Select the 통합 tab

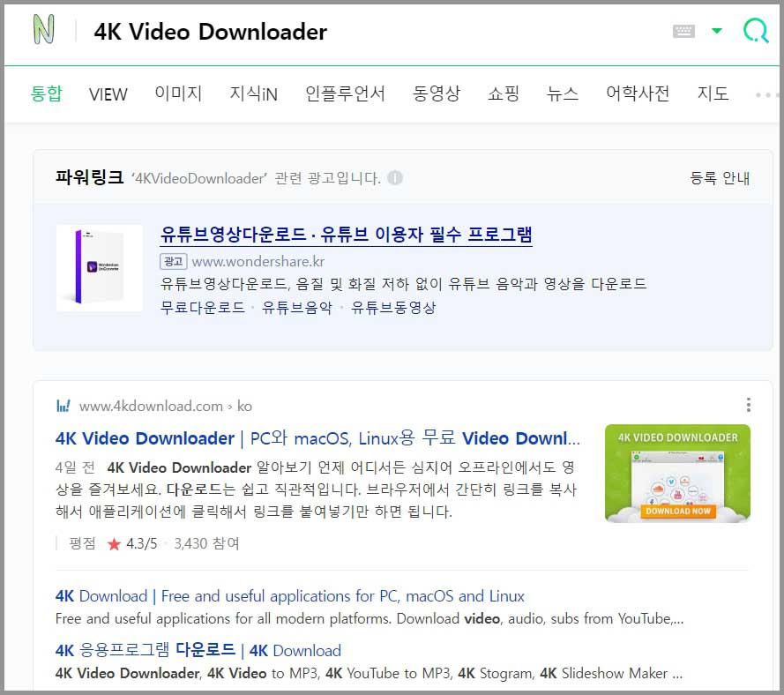tap(46, 93)
